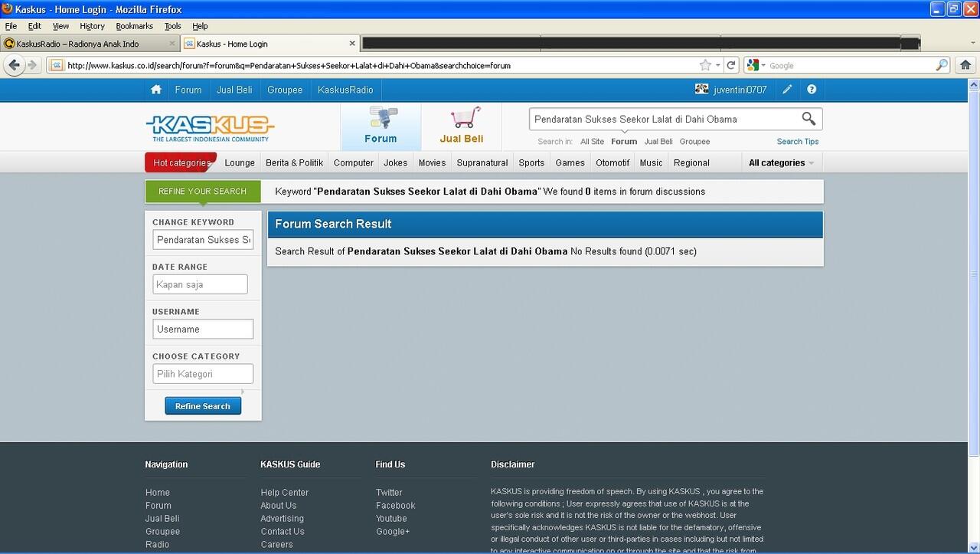Click the Firefox back arrow button
Image resolution: width=980 pixels, height=554 pixels.
(x=13, y=65)
